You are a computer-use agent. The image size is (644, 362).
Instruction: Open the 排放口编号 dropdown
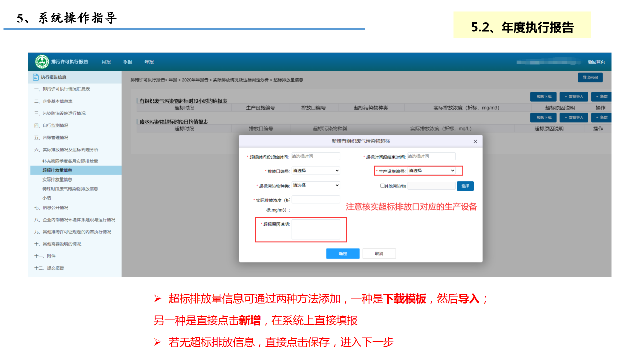315,171
